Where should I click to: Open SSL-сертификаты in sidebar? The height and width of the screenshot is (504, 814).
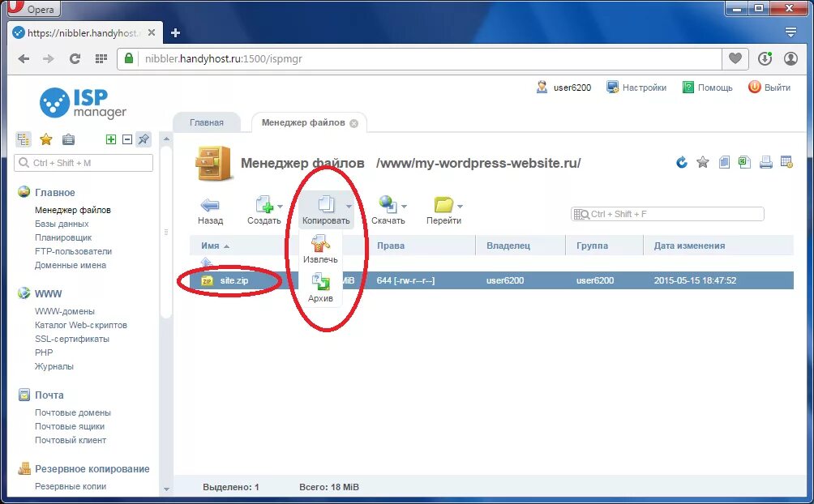coord(72,339)
